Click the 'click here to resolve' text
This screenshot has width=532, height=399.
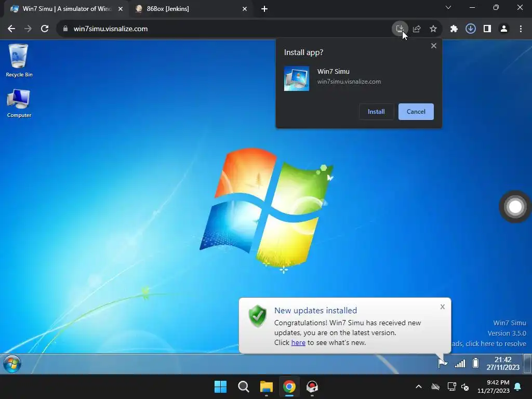(496, 344)
